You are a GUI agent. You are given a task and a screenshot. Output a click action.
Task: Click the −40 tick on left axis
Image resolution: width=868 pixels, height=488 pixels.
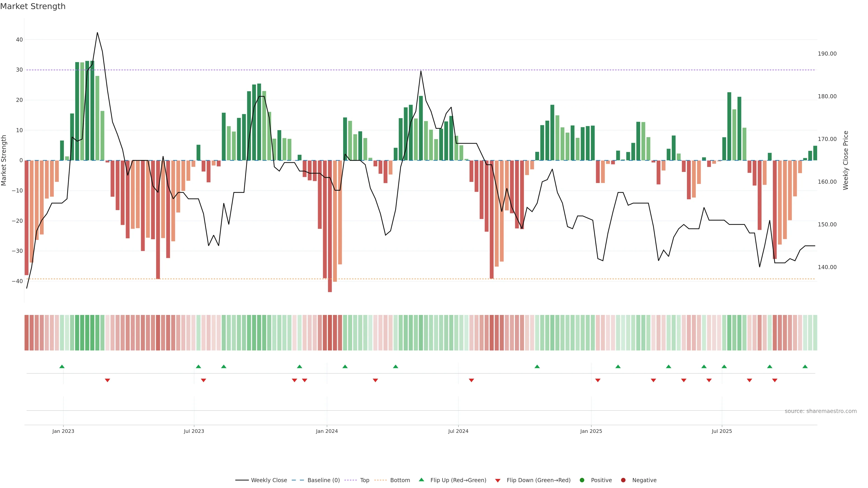coord(17,281)
